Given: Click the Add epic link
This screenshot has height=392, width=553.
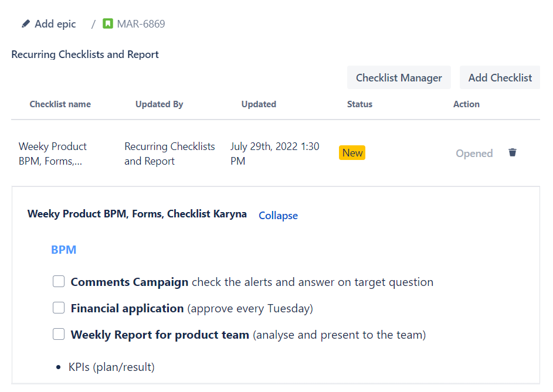Looking at the screenshot, I should click(x=55, y=24).
